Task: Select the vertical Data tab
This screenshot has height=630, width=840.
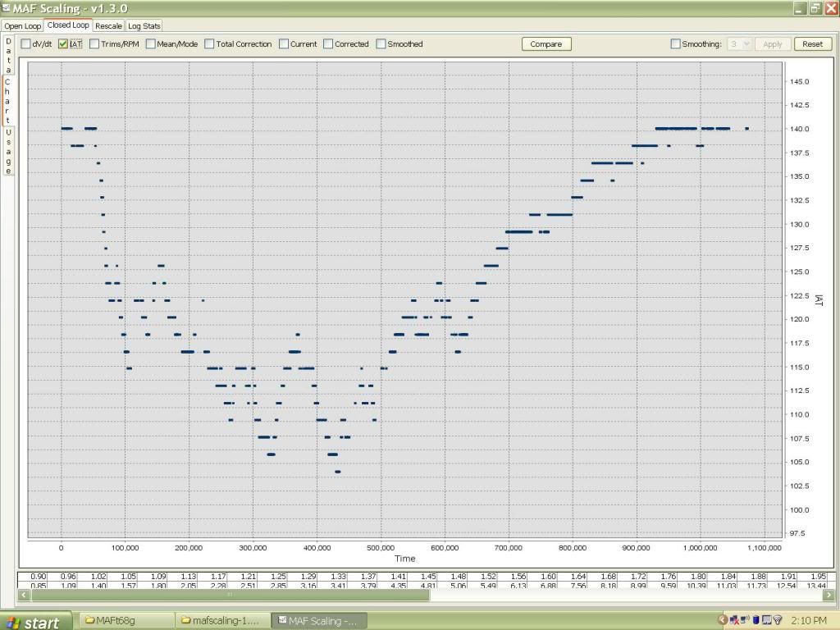Action: click(x=8, y=56)
